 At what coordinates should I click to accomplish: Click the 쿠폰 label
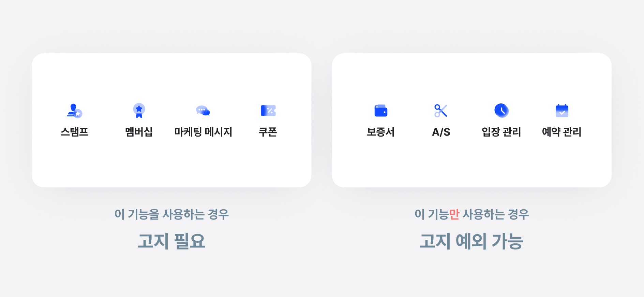[x=268, y=132]
